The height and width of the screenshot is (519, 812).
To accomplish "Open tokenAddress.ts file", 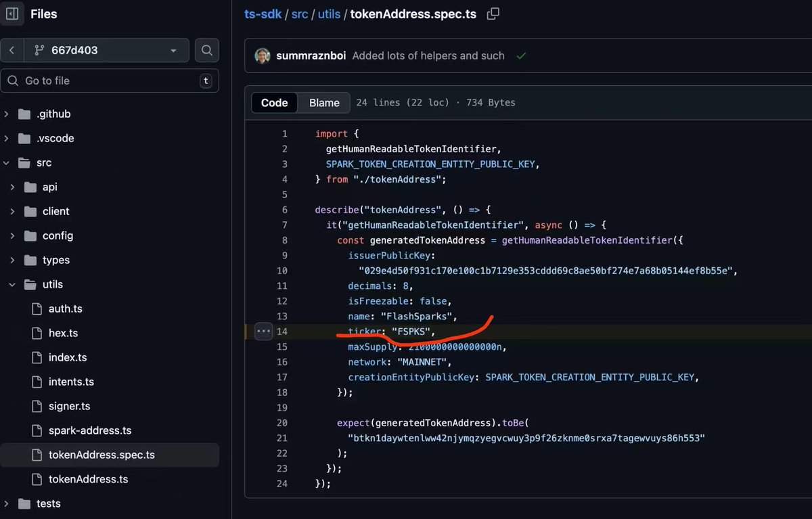I will 88,480.
